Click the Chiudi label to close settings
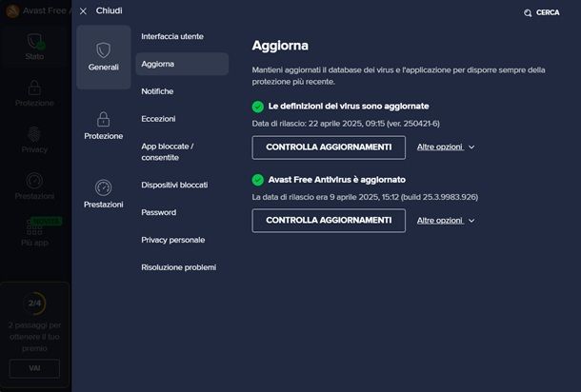Image resolution: width=581 pixels, height=392 pixels. (109, 10)
